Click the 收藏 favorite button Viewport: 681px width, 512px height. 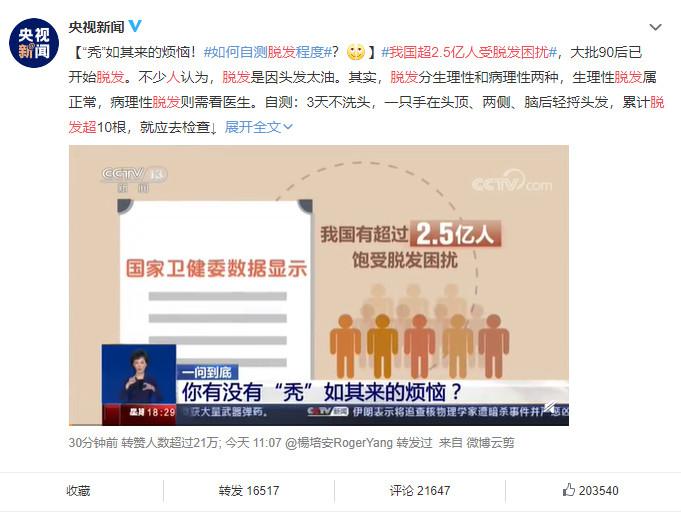[x=78, y=491]
